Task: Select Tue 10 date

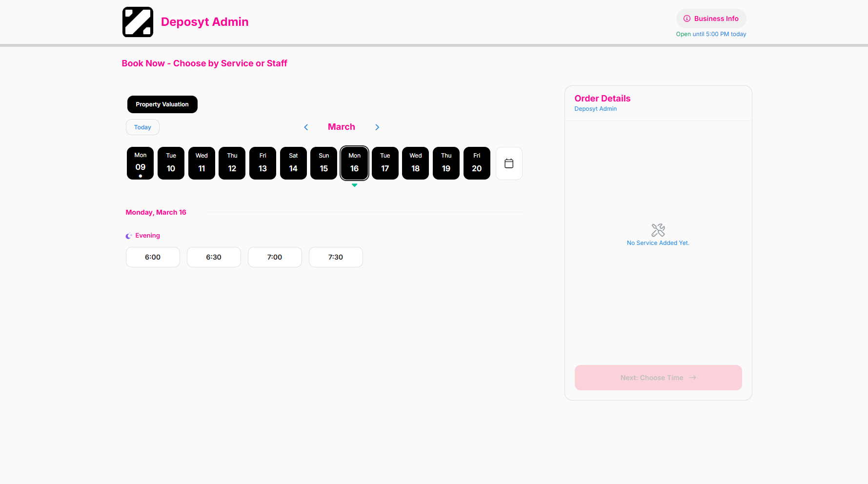Action: [x=171, y=163]
